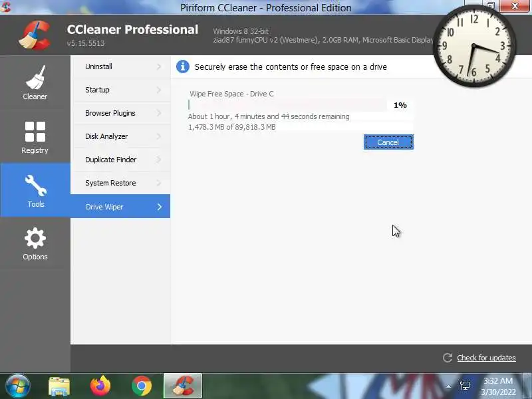Click the chevron next to Drive Wiper
Image resolution: width=532 pixels, height=399 pixels.
pyautogui.click(x=160, y=207)
